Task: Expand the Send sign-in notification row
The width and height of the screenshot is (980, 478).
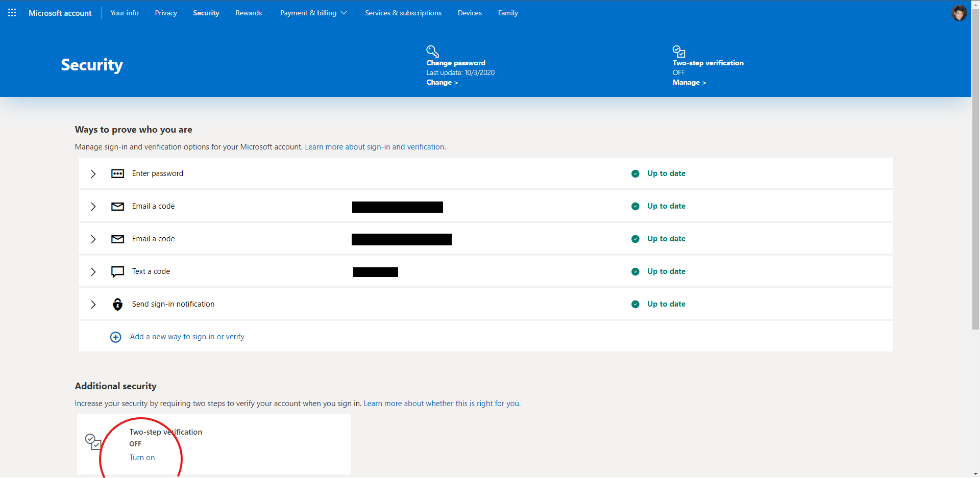Action: point(93,305)
